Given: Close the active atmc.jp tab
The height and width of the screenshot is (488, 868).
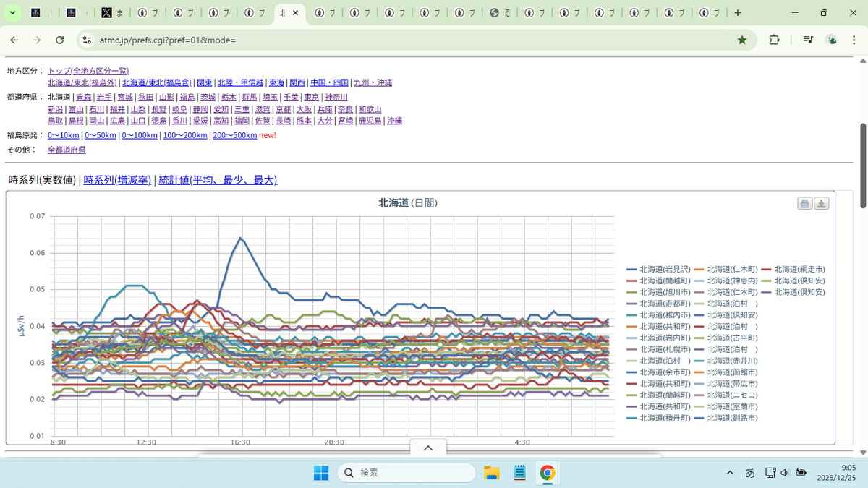Looking at the screenshot, I should pyautogui.click(x=295, y=13).
